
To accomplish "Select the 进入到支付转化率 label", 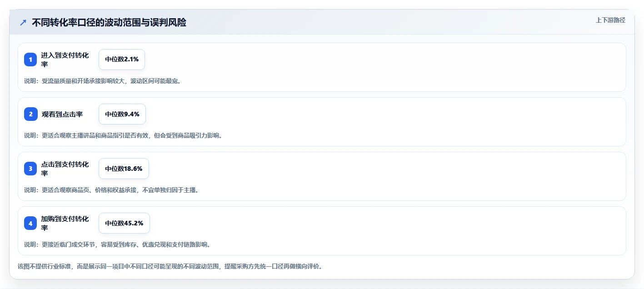I will pos(65,60).
